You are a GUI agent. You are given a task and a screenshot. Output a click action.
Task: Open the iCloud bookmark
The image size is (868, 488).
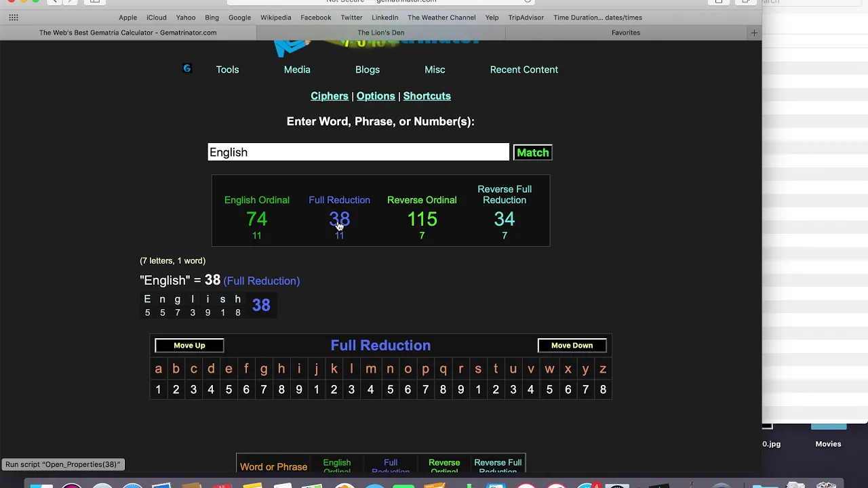tap(156, 18)
